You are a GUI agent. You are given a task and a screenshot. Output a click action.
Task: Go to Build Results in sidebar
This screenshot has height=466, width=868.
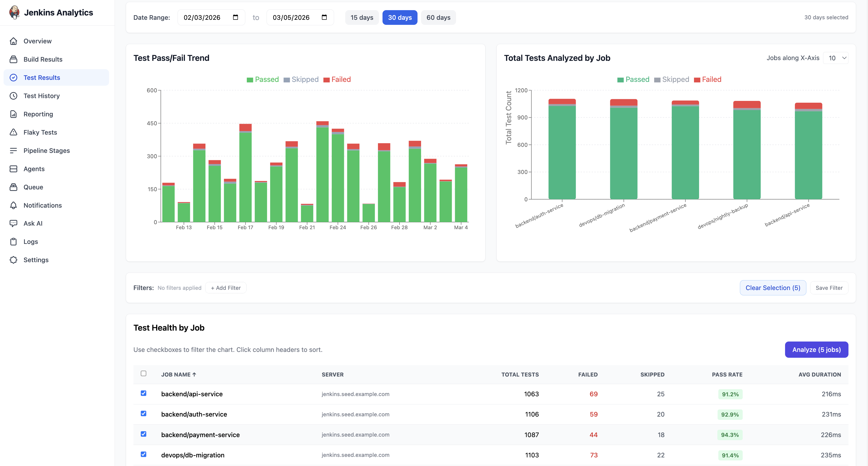(x=43, y=59)
